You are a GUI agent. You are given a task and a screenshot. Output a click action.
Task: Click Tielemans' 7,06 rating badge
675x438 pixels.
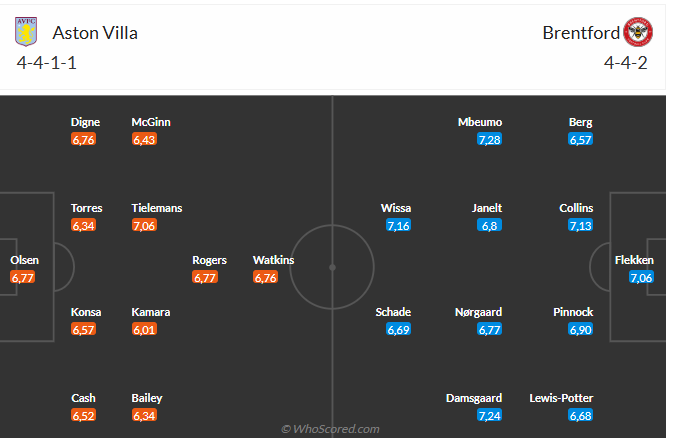pyautogui.click(x=144, y=226)
